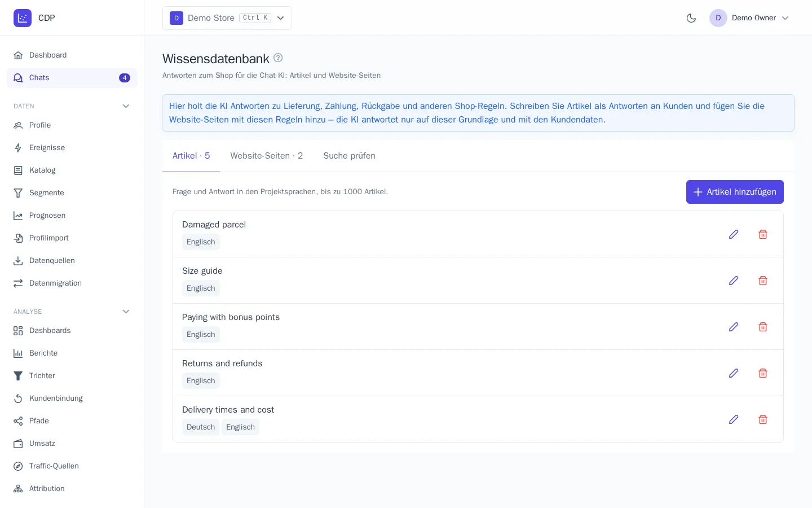This screenshot has width=812, height=508.
Task: Open Berichte in the sidebar
Action: (x=72, y=353)
